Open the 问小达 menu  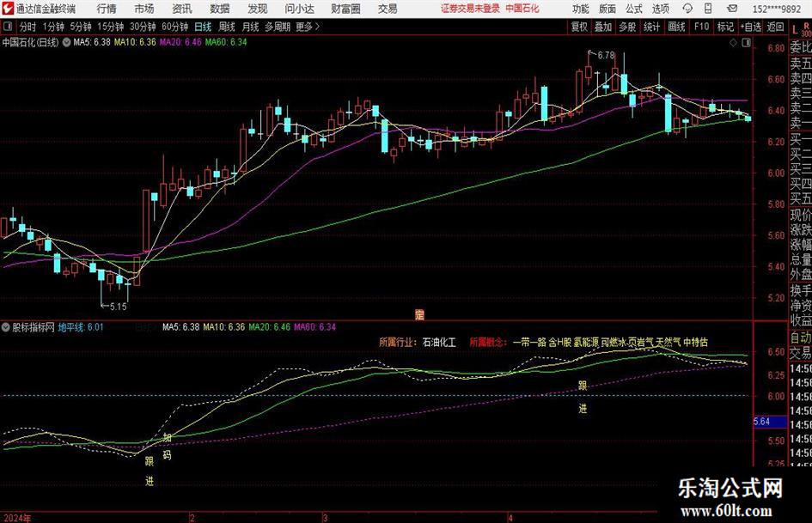(299, 9)
